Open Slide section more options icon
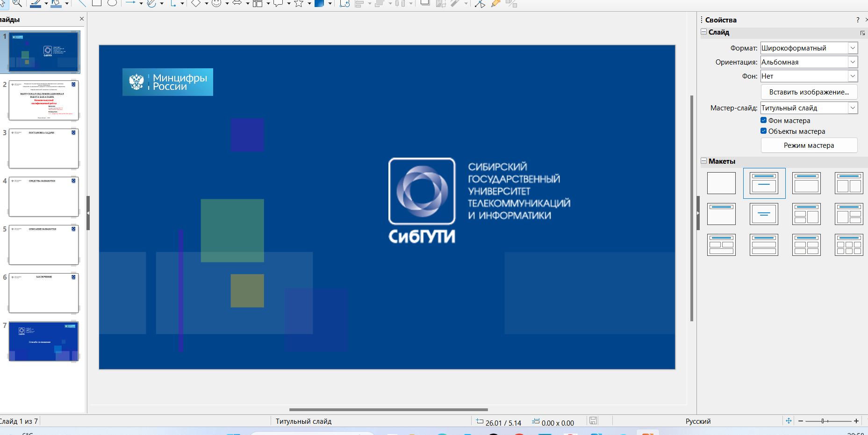Image resolution: width=868 pixels, height=435 pixels. pyautogui.click(x=862, y=33)
